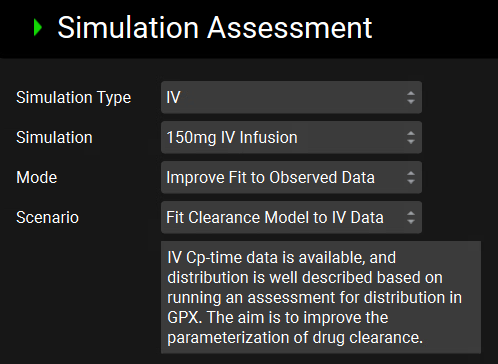Click the down arrow in Simulation selector
498x364 pixels.
[411, 142]
